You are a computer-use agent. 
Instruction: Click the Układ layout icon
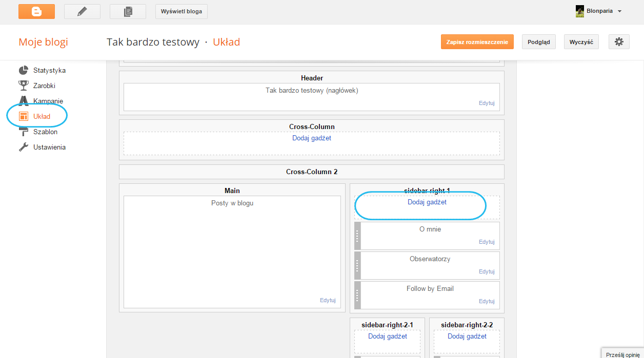click(23, 116)
